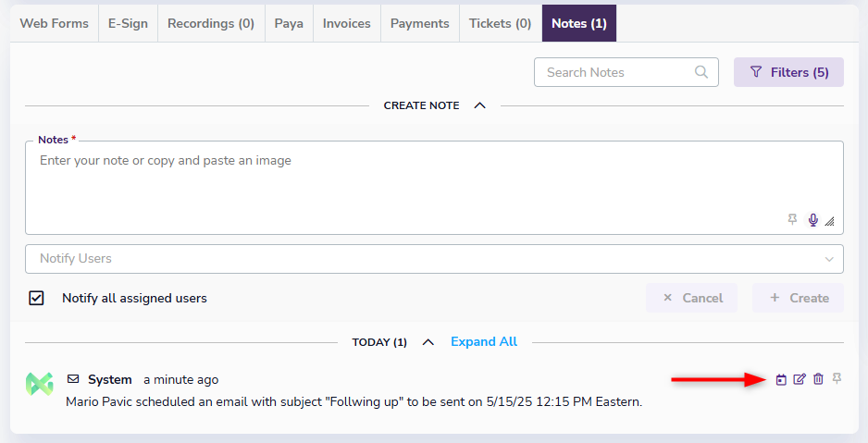Click the envelope icon beside System
This screenshot has width=868, height=443.
pos(73,379)
